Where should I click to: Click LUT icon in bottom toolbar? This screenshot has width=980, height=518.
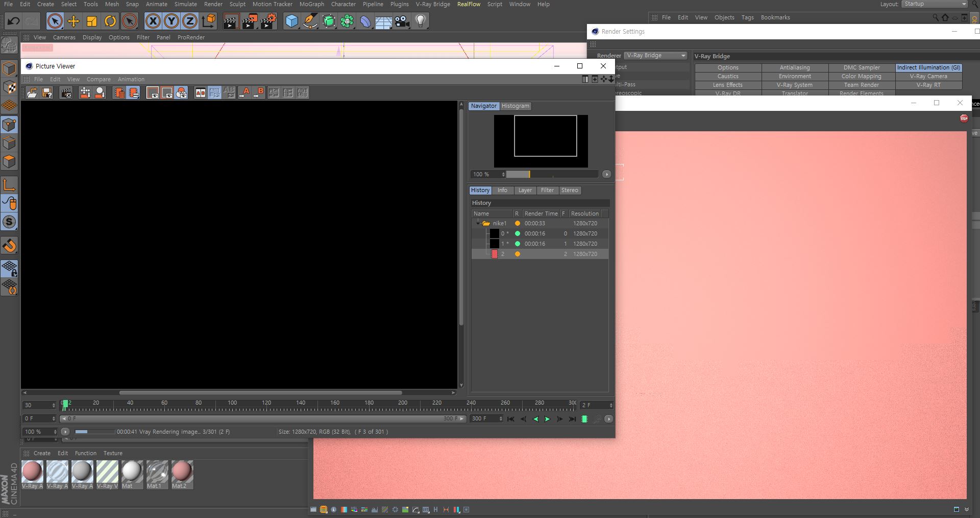(426, 510)
